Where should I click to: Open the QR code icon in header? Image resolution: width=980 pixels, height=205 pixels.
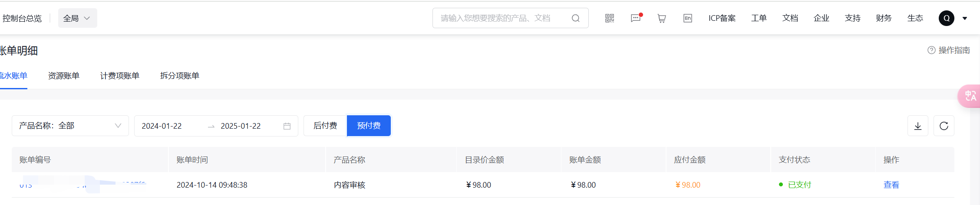tap(610, 18)
